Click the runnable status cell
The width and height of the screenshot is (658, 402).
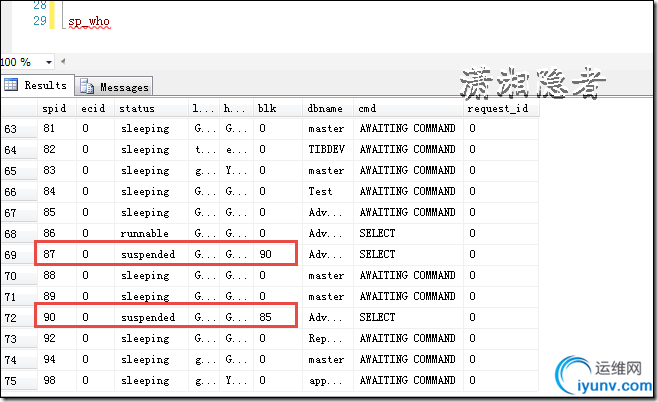pos(151,233)
